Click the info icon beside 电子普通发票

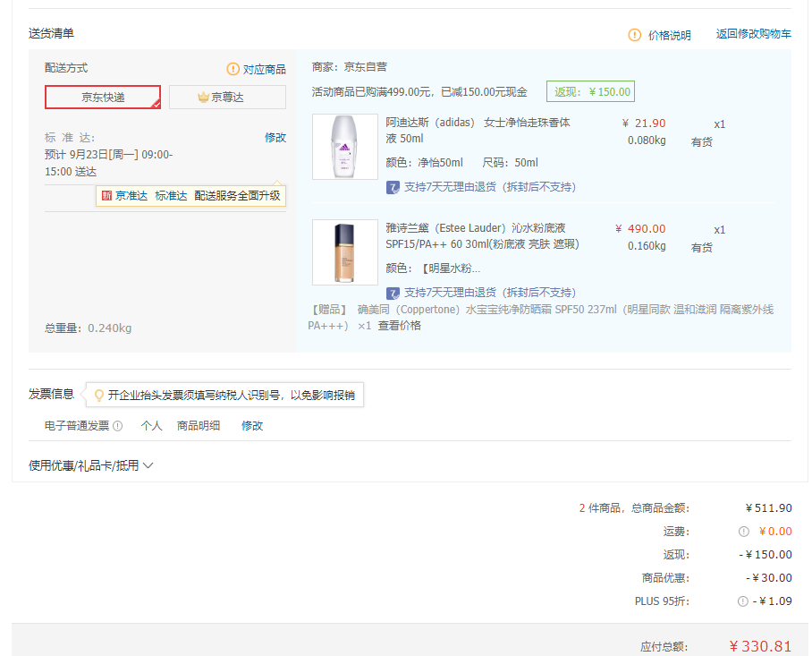coord(117,426)
